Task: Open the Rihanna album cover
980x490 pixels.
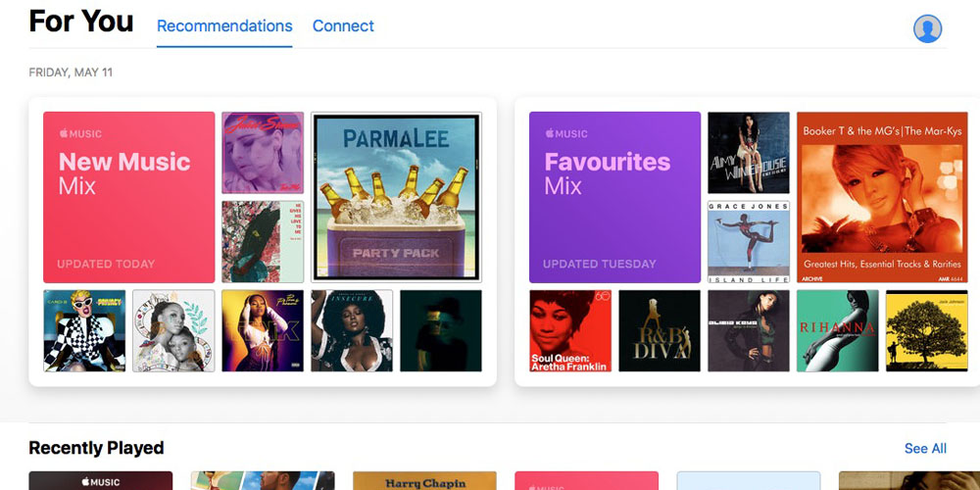Action: (838, 330)
